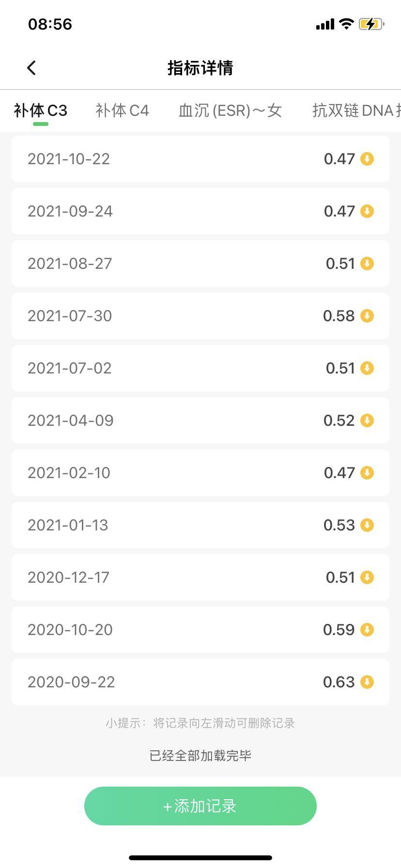Screen dimensions: 401x868
Task: Switch to the 补体 C4 tab
Action: tap(122, 110)
